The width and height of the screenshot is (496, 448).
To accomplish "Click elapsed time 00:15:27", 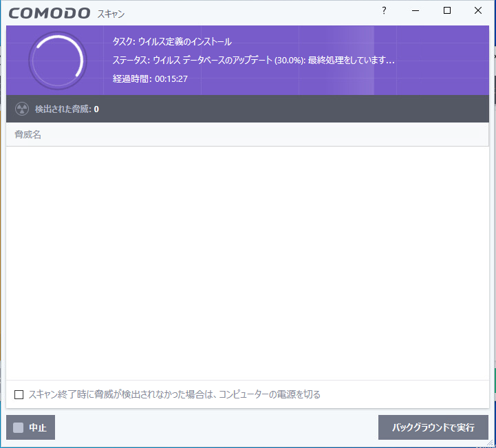I will point(171,78).
